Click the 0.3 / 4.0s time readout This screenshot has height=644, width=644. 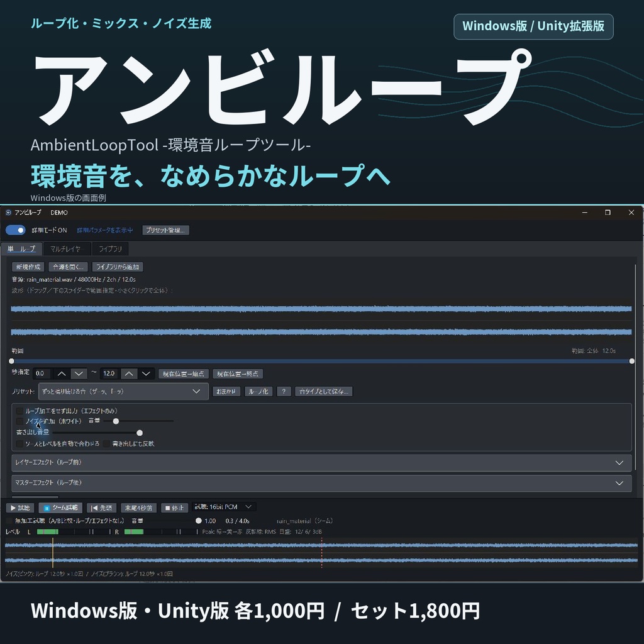click(x=237, y=521)
